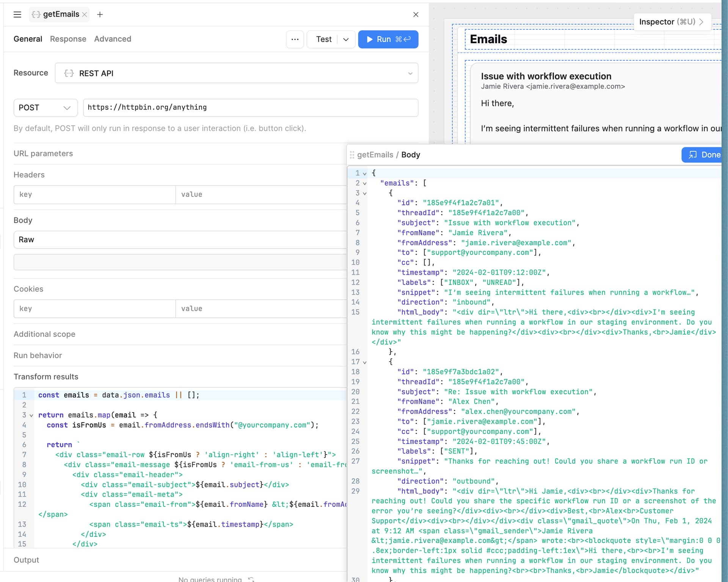Click the Headers key input field
The height and width of the screenshot is (582, 728).
pos(94,194)
